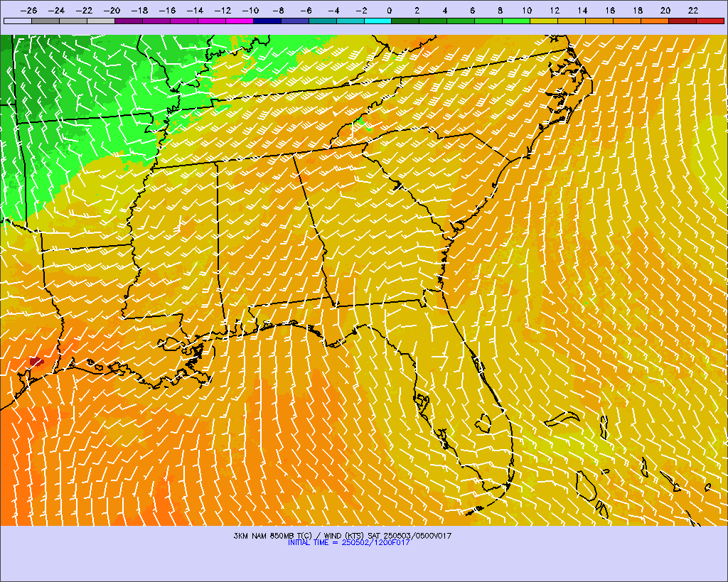This screenshot has width=728, height=582.
Task: Select the positive 2 scale label
Action: 417,10
